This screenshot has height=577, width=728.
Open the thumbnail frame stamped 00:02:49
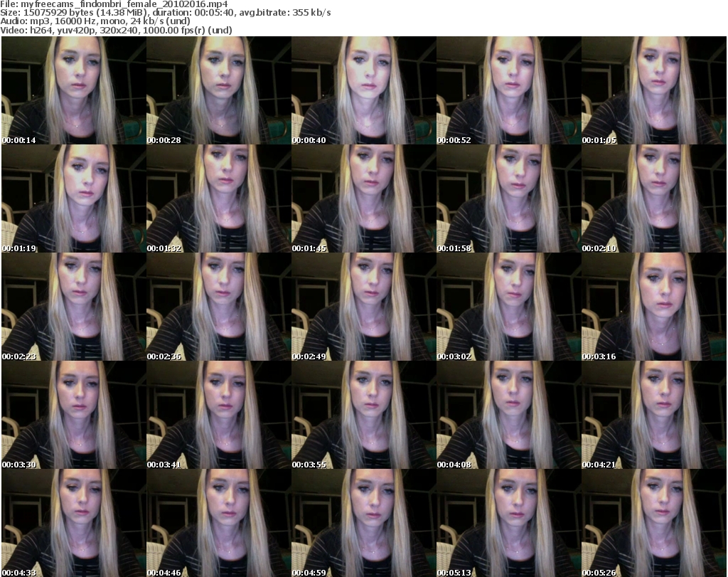[363, 307]
